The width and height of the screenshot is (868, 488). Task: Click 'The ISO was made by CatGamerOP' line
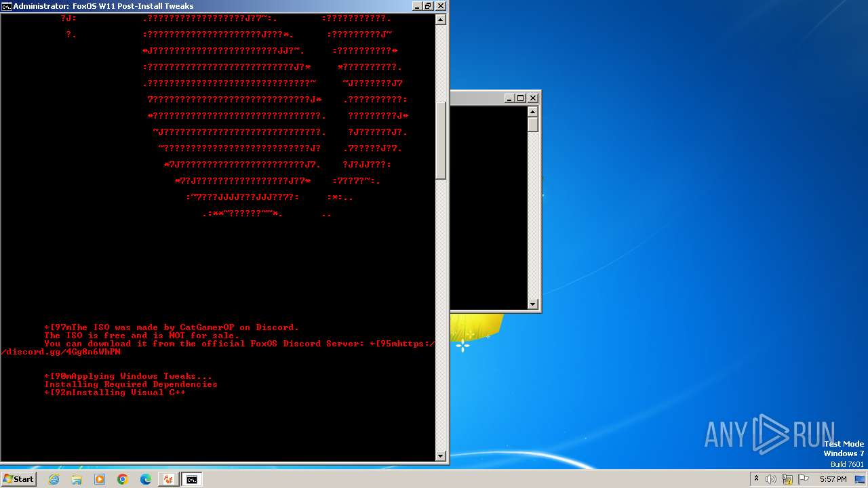tap(172, 327)
